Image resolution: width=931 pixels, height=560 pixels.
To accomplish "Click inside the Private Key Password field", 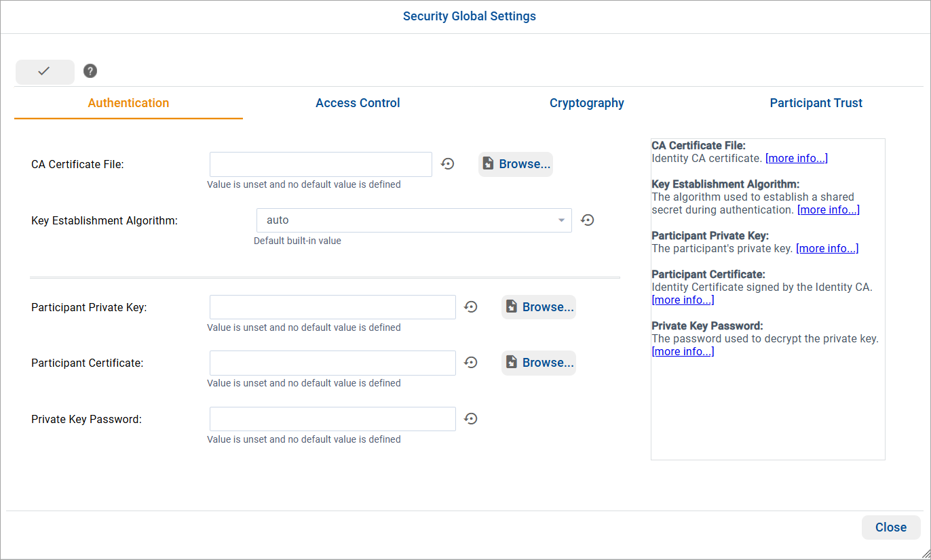I will pos(332,418).
